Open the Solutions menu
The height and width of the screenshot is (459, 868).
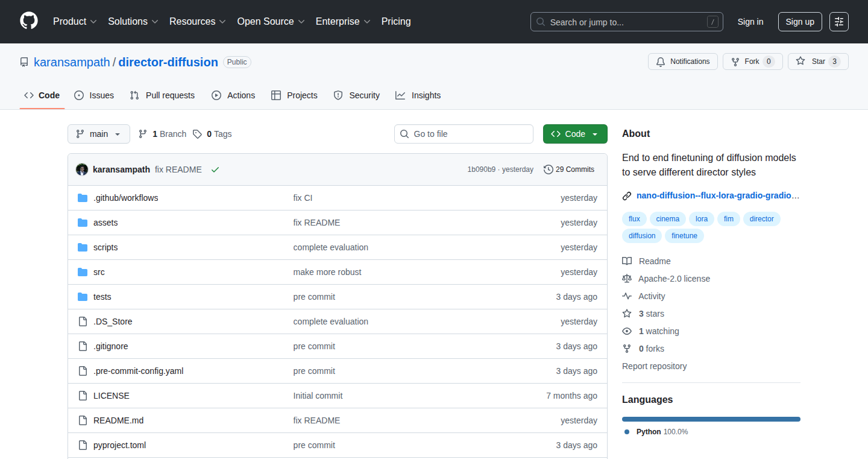[x=133, y=22]
